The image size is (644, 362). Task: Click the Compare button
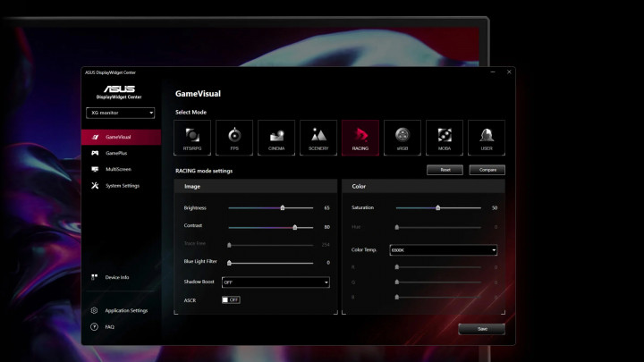point(487,170)
